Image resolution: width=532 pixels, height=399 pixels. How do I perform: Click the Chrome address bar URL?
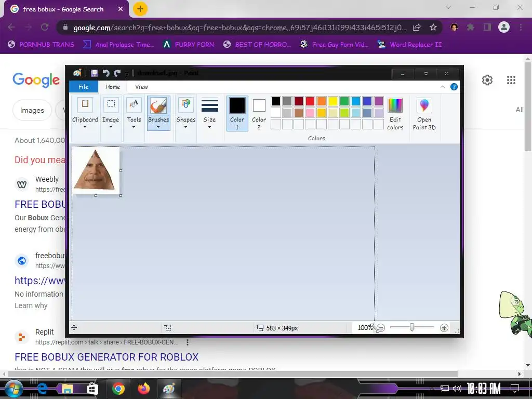(240, 28)
